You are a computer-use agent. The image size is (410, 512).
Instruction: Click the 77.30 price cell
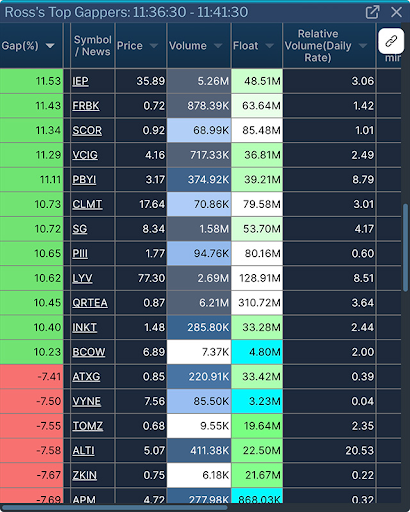[x=141, y=278]
